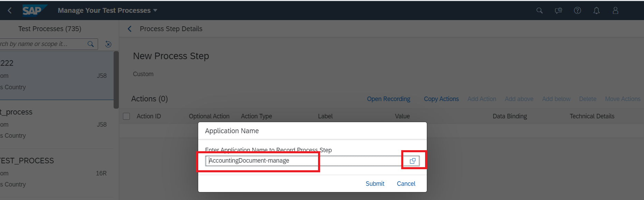Click the Technical Details column header
Screen dimensions: 644x200
(x=592, y=116)
